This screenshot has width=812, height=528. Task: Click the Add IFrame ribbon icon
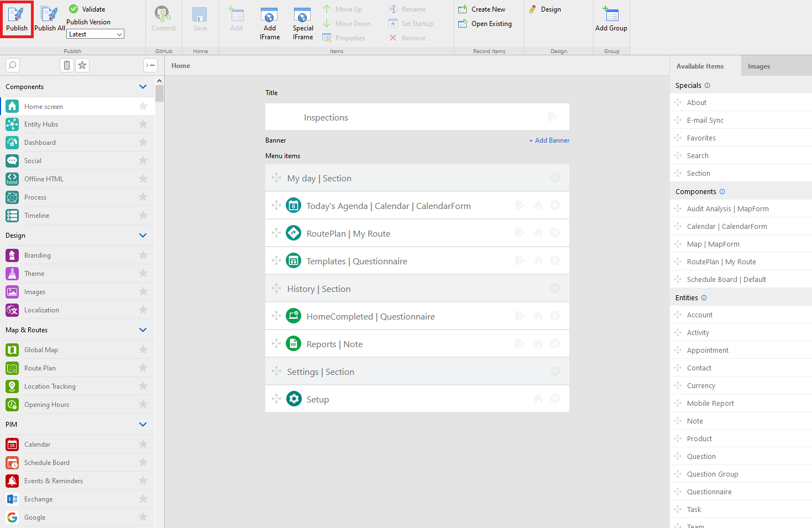[x=269, y=24]
